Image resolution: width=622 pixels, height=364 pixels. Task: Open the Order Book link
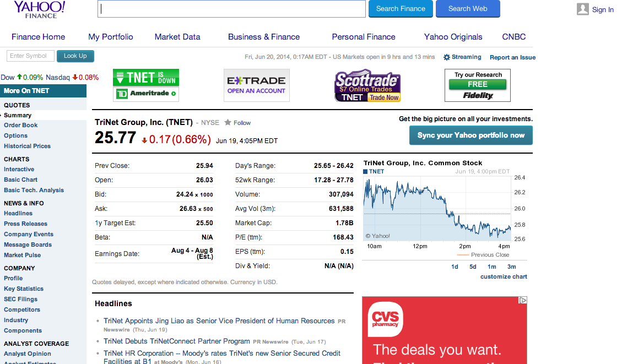[20, 126]
